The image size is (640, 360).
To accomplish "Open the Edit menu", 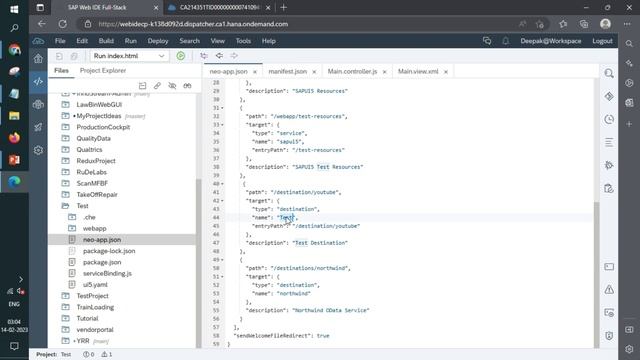I will (x=82, y=41).
